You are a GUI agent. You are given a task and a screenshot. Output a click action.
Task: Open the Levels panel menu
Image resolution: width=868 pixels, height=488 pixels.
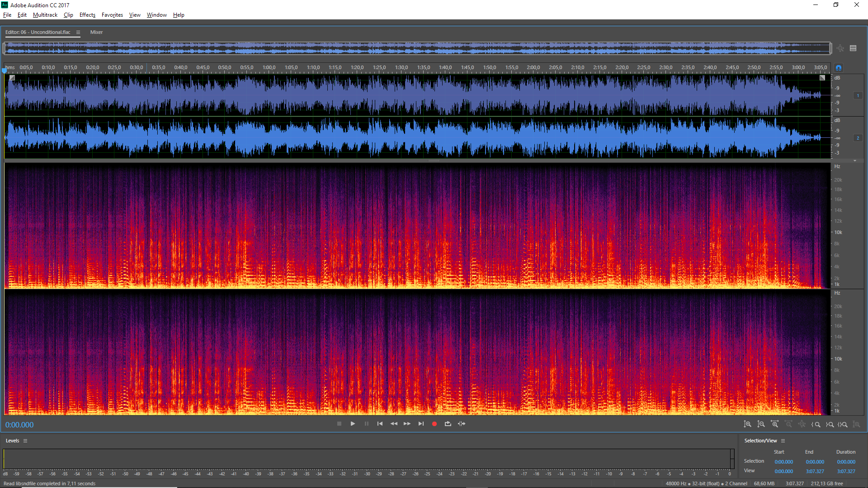25,441
